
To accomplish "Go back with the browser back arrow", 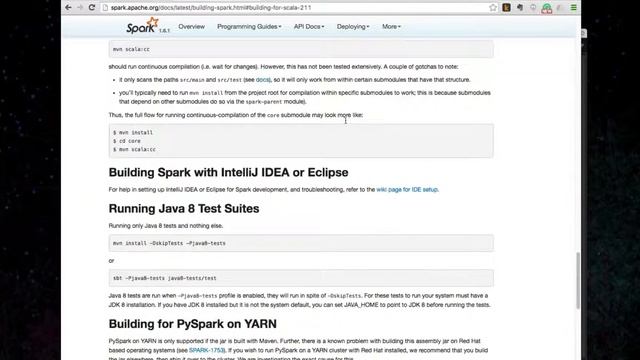I will point(68,7).
